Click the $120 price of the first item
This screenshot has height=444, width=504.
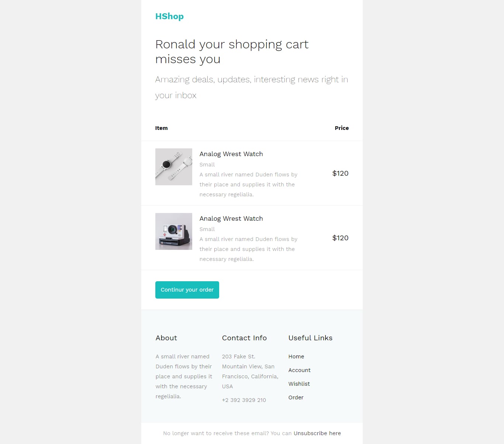[340, 173]
